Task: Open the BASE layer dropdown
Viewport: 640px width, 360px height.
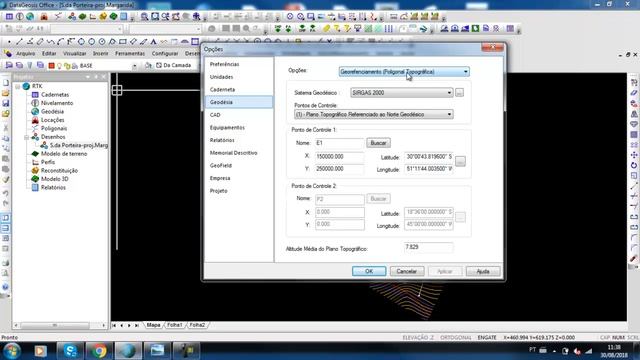Action: (x=134, y=66)
